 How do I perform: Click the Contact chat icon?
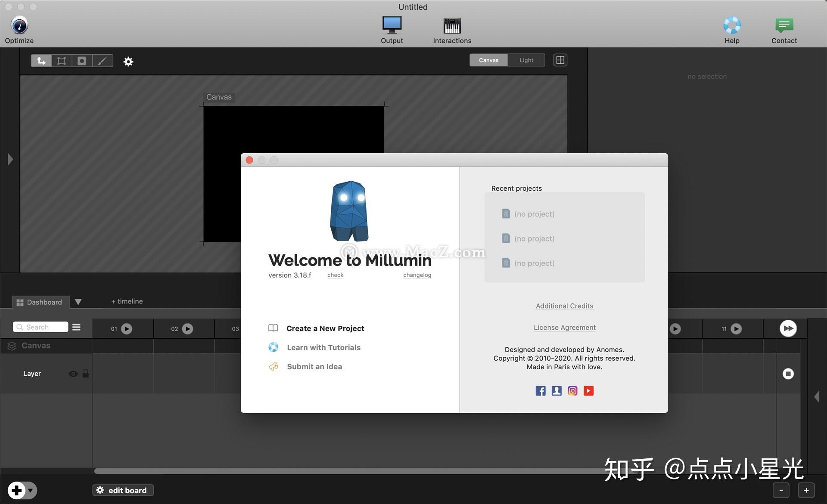pos(784,25)
